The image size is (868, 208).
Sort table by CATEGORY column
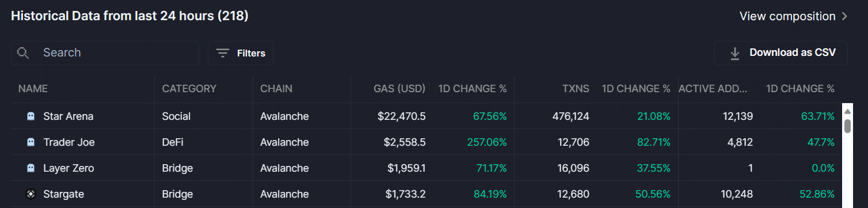tap(189, 89)
